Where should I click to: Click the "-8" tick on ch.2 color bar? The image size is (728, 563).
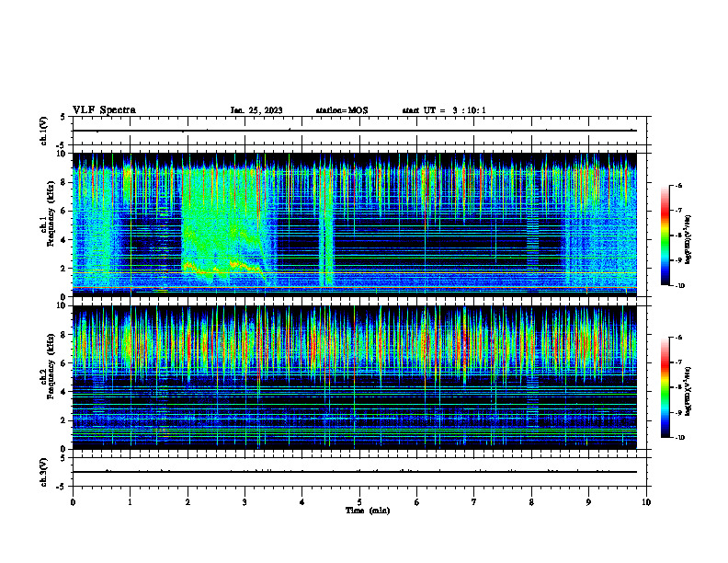pyautogui.click(x=678, y=387)
